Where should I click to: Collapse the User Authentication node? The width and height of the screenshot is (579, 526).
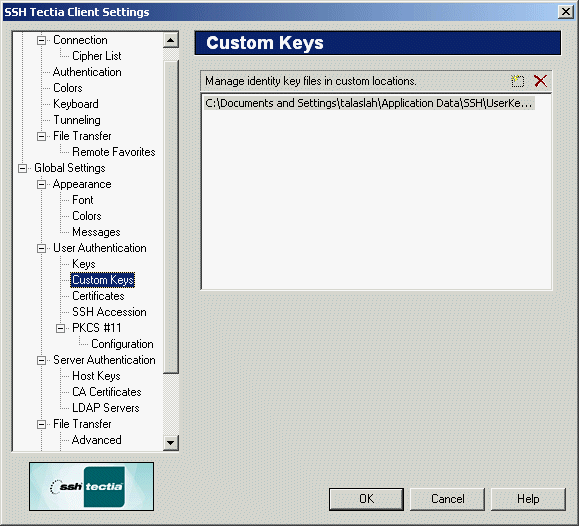coord(41,248)
